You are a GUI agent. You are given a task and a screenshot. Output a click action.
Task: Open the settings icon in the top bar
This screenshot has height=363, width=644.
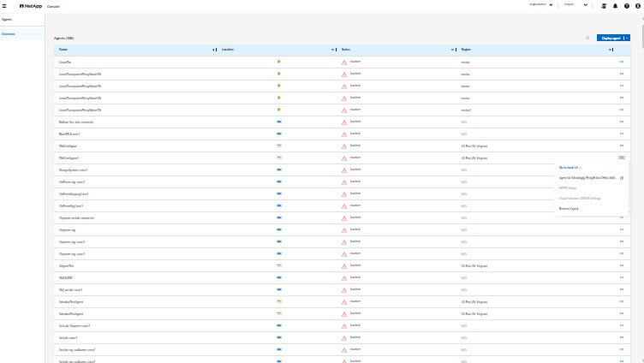pyautogui.click(x=603, y=5)
